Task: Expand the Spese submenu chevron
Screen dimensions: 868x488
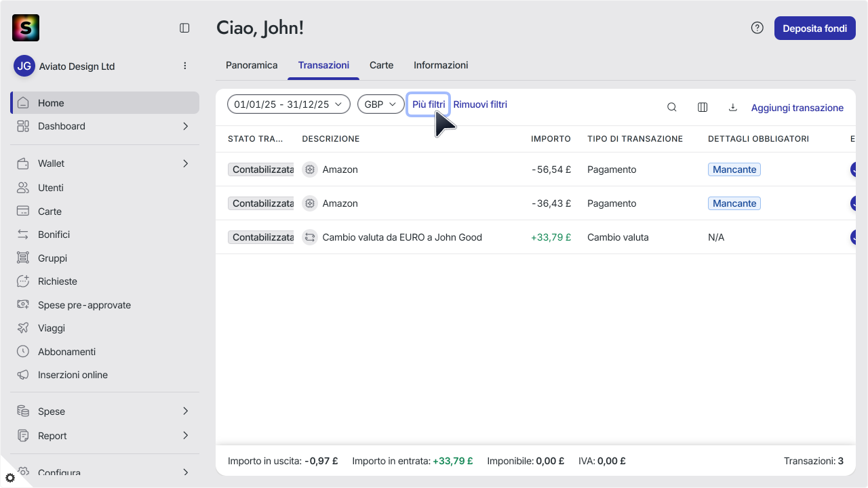Action: click(x=186, y=411)
